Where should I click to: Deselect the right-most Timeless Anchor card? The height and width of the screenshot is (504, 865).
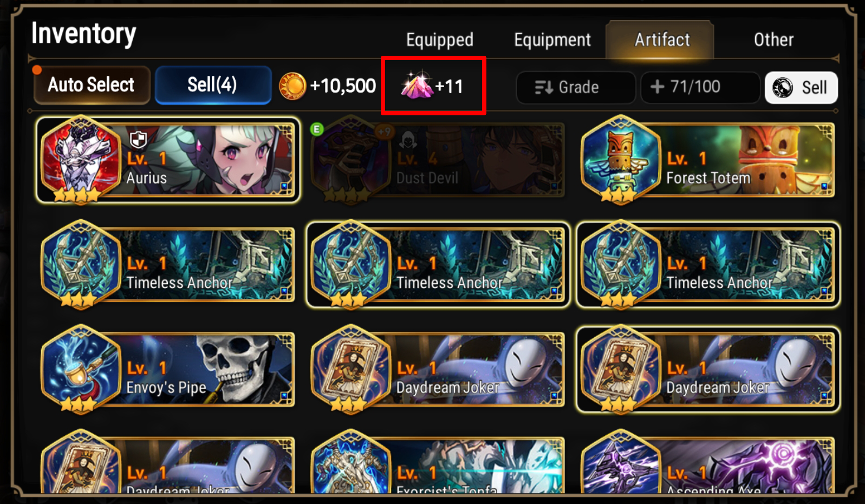[708, 265]
